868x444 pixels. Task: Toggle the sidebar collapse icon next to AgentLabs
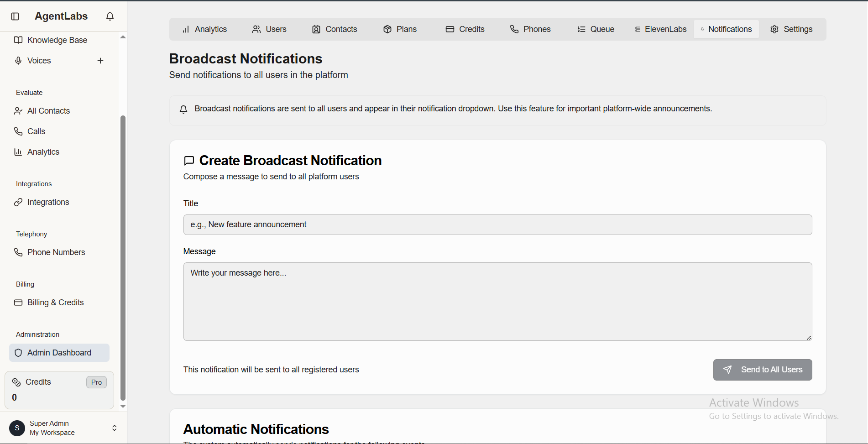(x=15, y=16)
